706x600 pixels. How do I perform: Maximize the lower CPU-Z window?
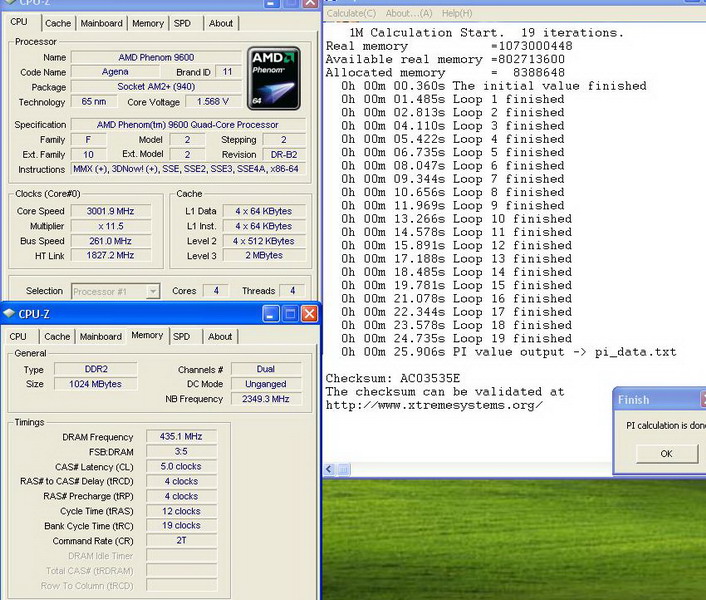tap(290, 314)
